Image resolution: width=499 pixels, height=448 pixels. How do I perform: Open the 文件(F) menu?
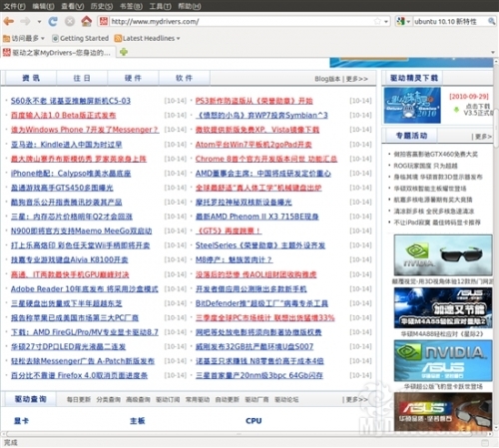(x=14, y=6)
